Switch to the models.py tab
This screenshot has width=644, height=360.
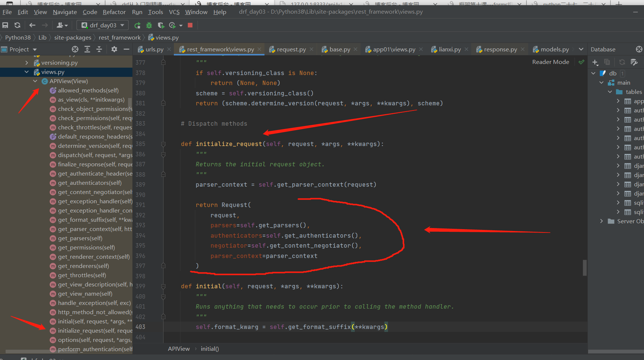click(x=551, y=49)
